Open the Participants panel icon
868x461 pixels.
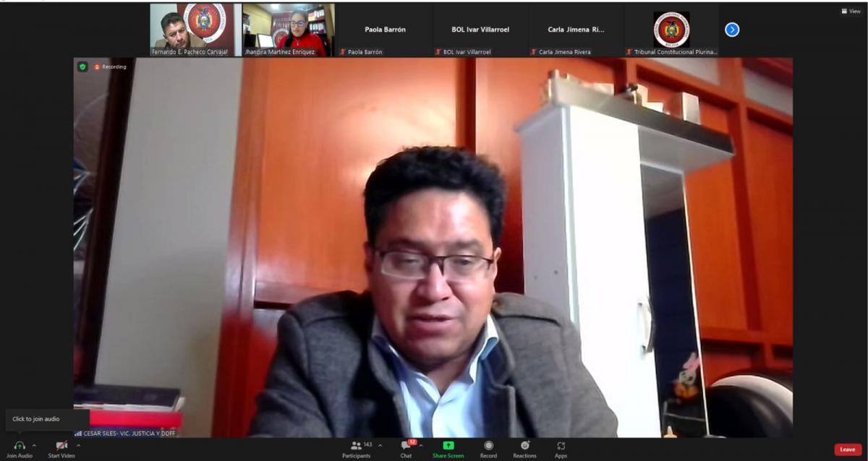[356, 445]
